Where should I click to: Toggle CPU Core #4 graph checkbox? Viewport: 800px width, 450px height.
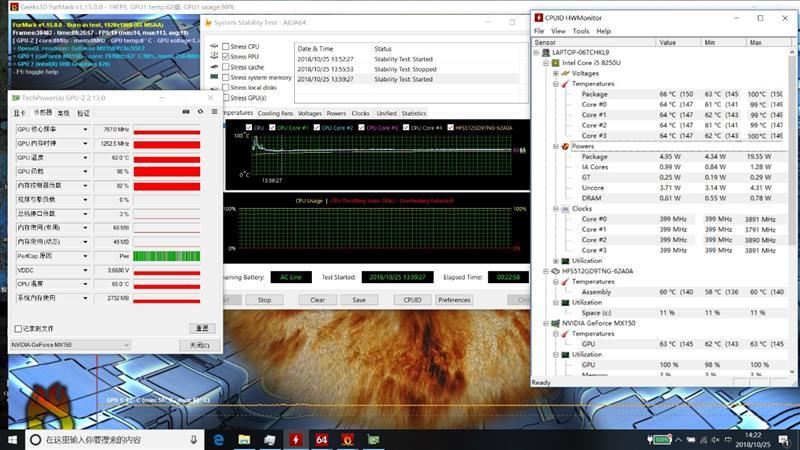point(406,128)
